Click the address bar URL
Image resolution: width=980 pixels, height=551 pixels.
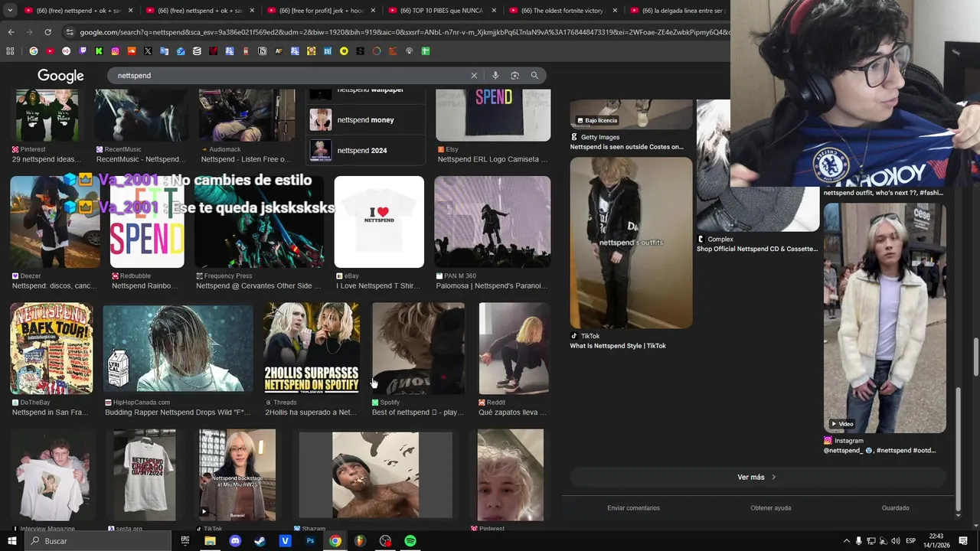(x=404, y=32)
